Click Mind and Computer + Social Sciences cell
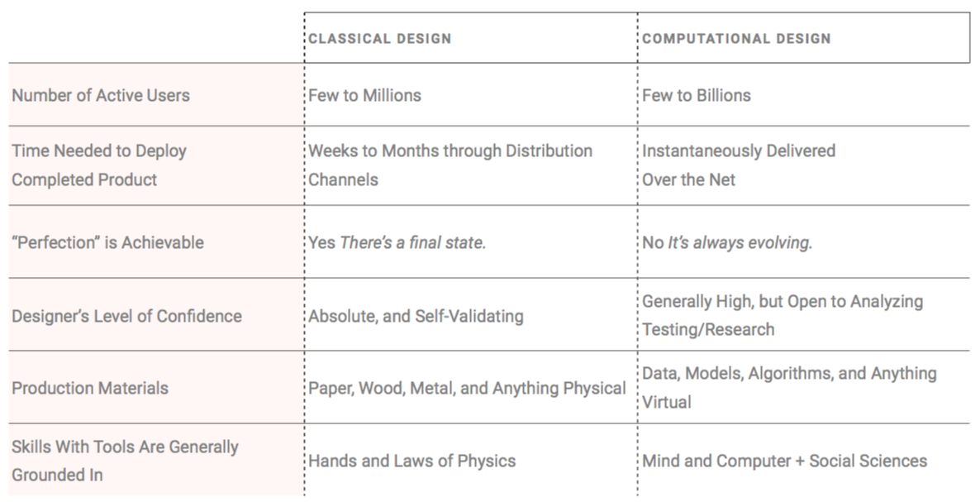Screen dimensions: 980x502 point(784,461)
